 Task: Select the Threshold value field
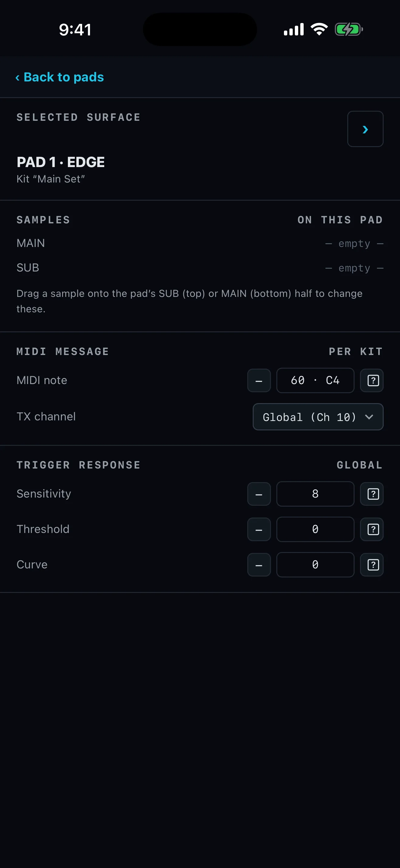click(315, 529)
